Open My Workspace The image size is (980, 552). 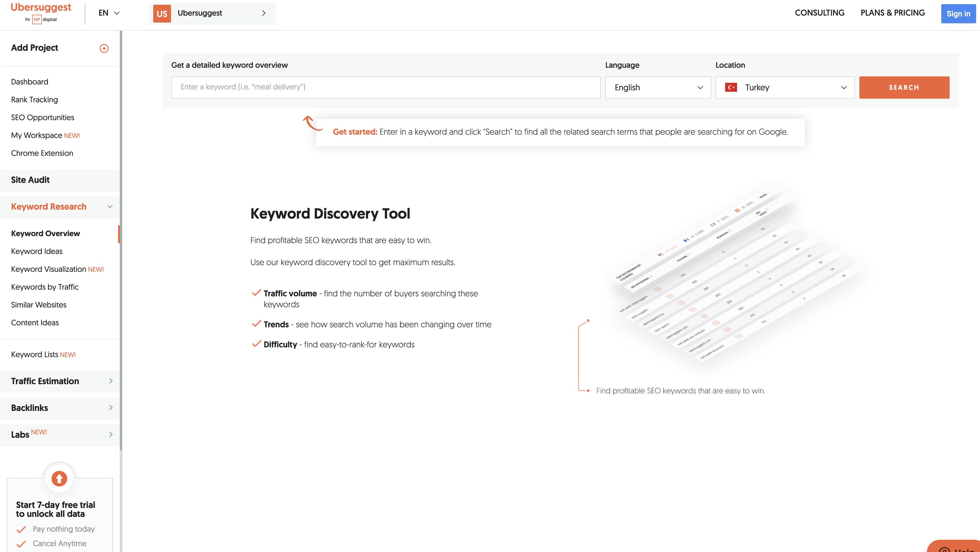click(x=45, y=135)
